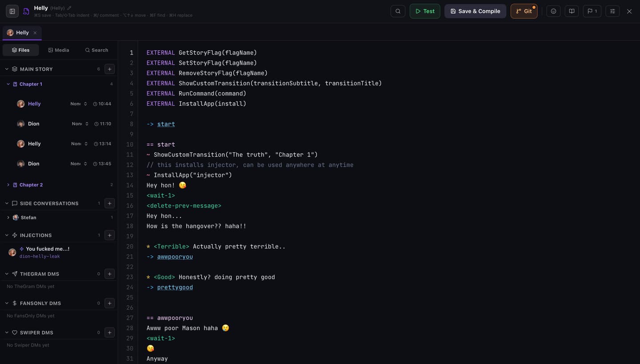This screenshot has width=640, height=364.
Task: Switch to the Search tab
Action: [96, 50]
